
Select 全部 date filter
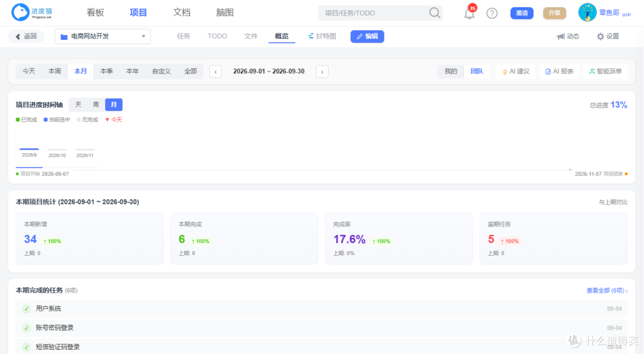click(191, 71)
